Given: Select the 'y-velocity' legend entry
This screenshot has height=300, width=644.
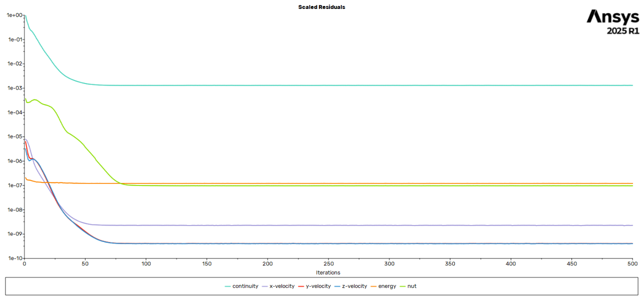Looking at the screenshot, I should click(x=314, y=286).
